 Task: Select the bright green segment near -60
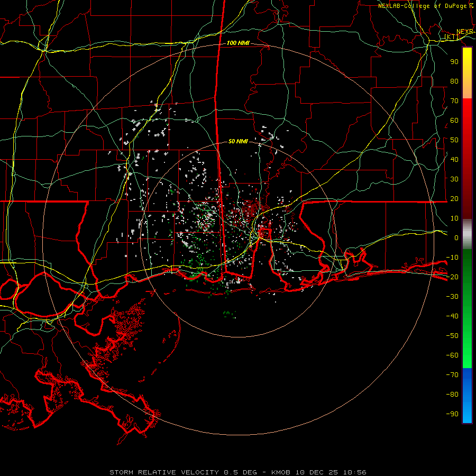pos(467,355)
